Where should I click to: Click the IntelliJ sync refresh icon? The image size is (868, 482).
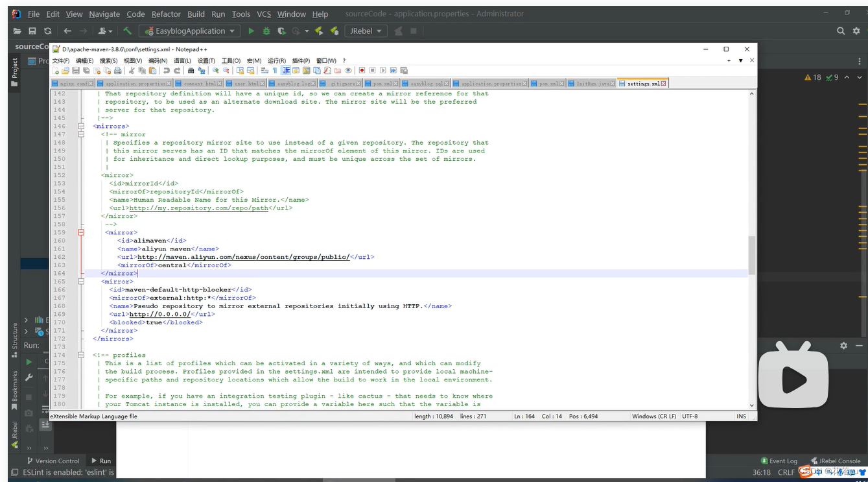(x=47, y=30)
